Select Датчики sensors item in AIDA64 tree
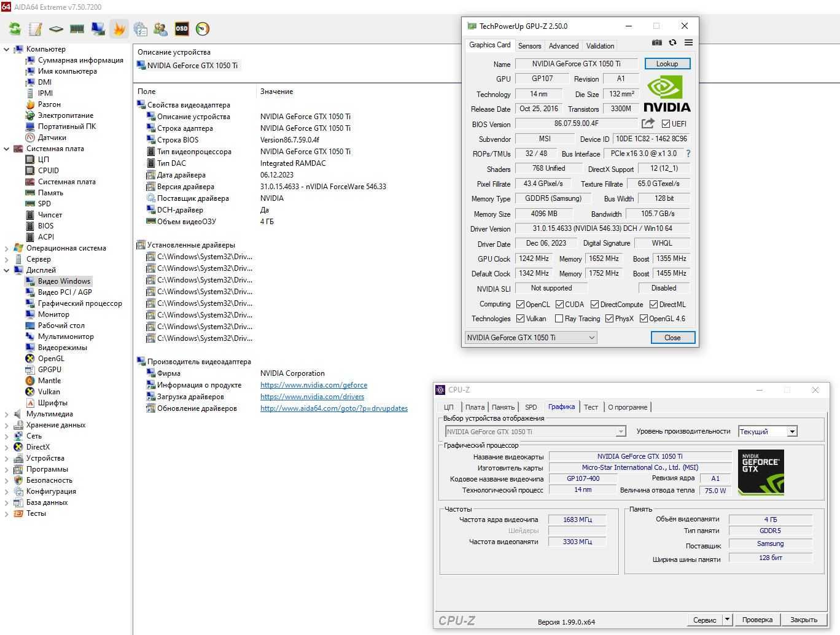This screenshot has width=840, height=635. [x=52, y=138]
